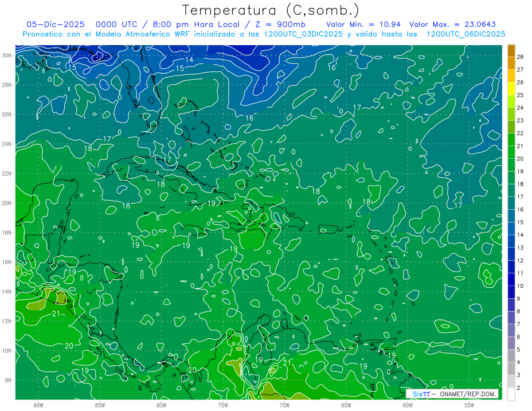This screenshot has width=532, height=411.
Task: Click the 85W longitude axis label
Action: pos(100,405)
